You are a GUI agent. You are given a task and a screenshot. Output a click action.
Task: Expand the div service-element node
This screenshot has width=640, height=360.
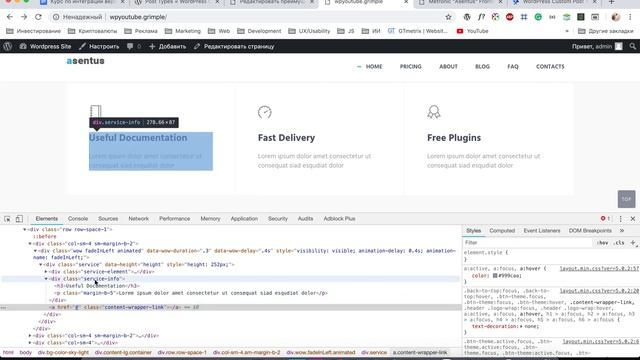click(46, 271)
